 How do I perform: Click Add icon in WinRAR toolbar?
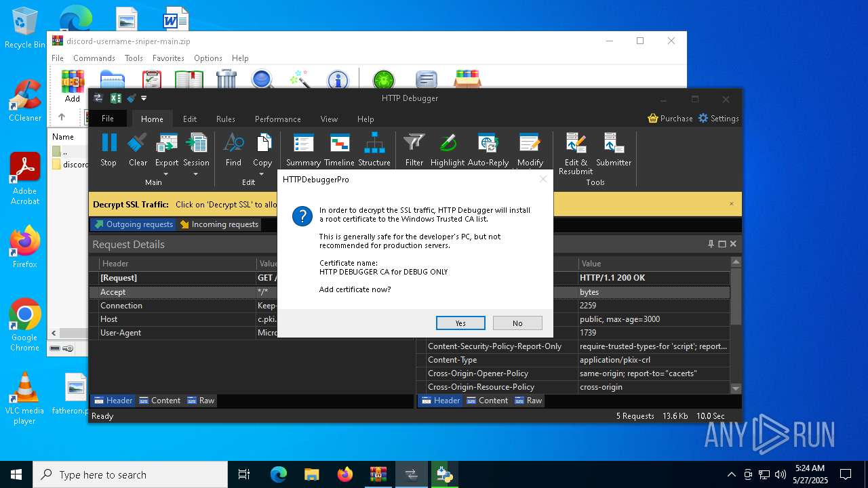pyautogui.click(x=73, y=86)
